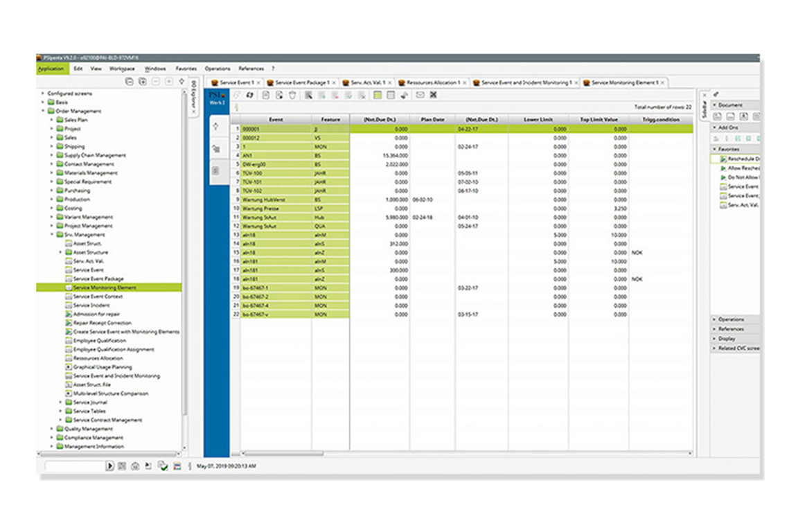This screenshot has width=798, height=532.
Task: Open the Workspace menu
Action: (x=122, y=69)
